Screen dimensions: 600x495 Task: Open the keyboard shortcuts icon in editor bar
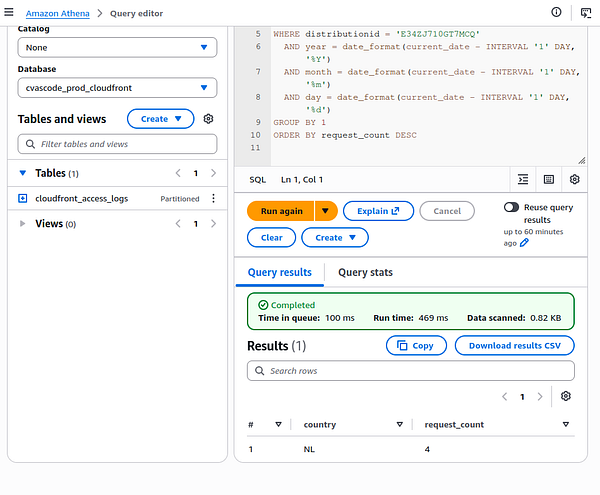point(549,179)
